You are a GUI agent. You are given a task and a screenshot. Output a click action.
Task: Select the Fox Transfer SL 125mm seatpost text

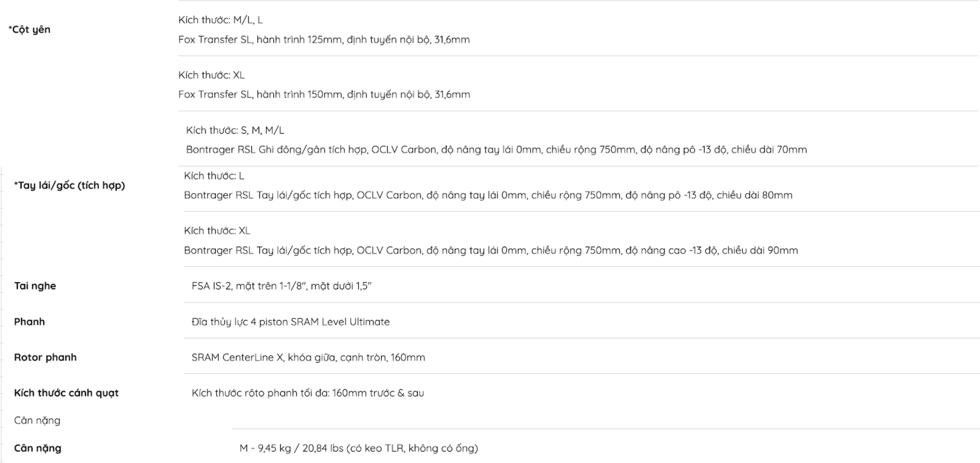[x=324, y=39]
